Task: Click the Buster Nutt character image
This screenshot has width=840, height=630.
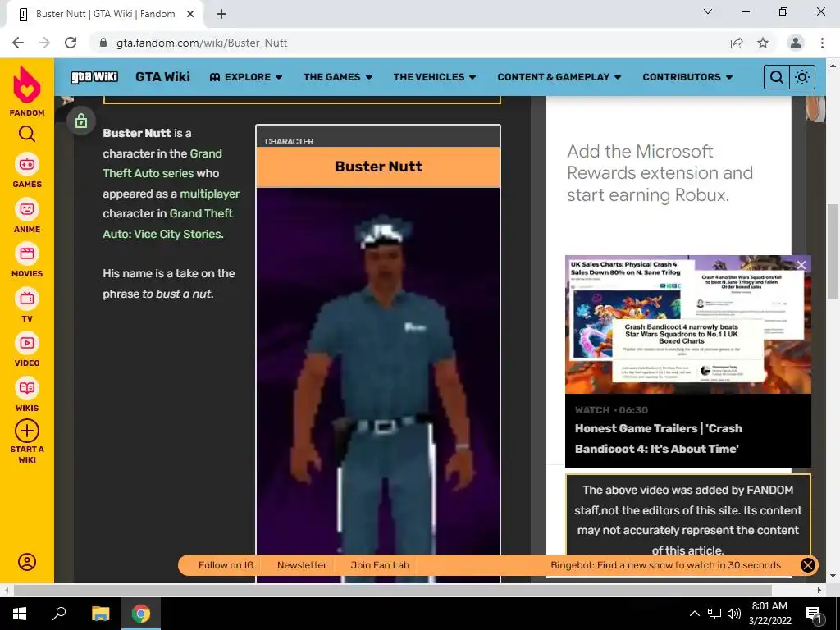Action: pyautogui.click(x=378, y=385)
